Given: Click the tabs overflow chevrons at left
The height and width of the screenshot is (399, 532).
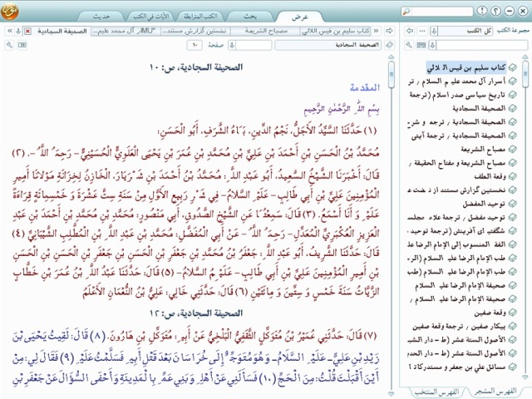Looking at the screenshot, I should point(10,31).
